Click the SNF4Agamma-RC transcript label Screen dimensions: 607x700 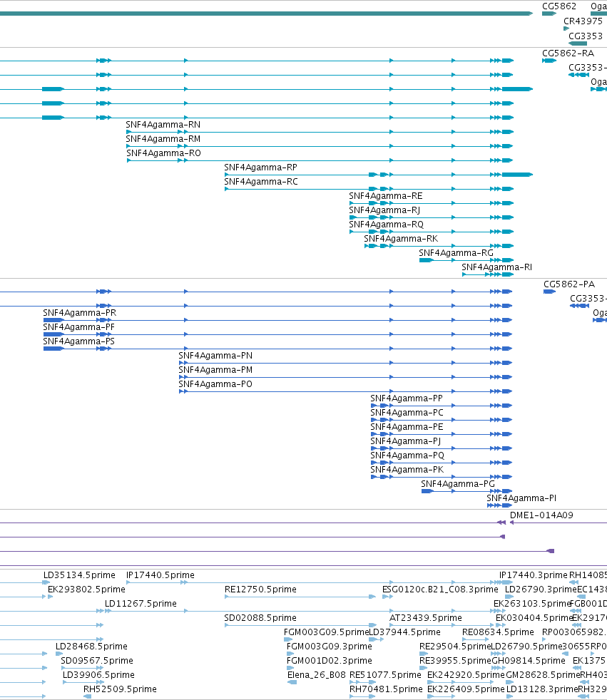pyautogui.click(x=261, y=182)
